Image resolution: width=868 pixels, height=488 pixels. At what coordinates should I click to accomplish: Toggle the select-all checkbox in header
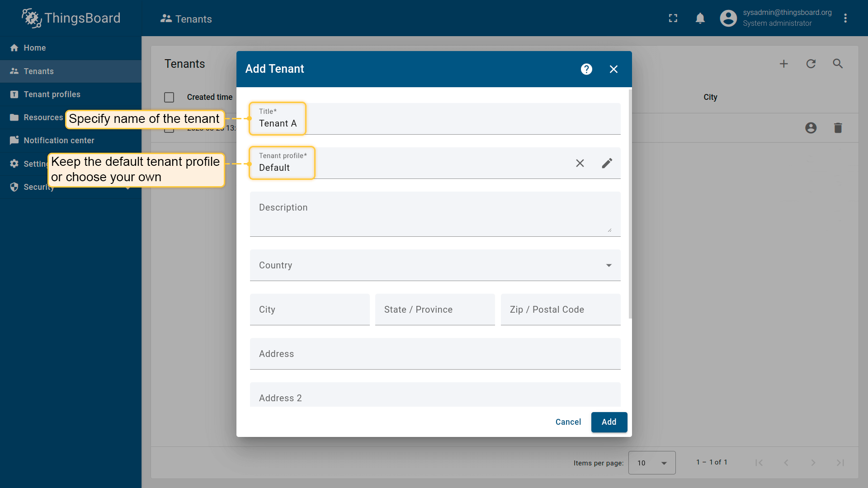[169, 98]
